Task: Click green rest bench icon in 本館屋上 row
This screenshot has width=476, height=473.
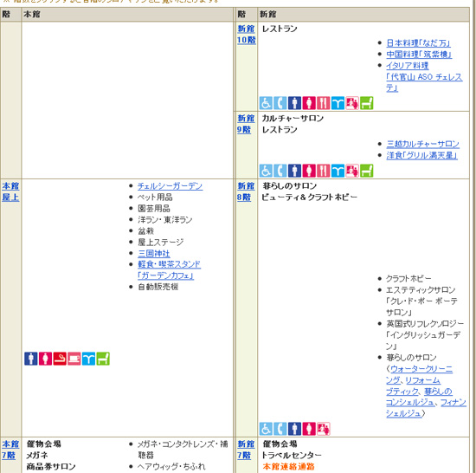Action: tap(103, 359)
